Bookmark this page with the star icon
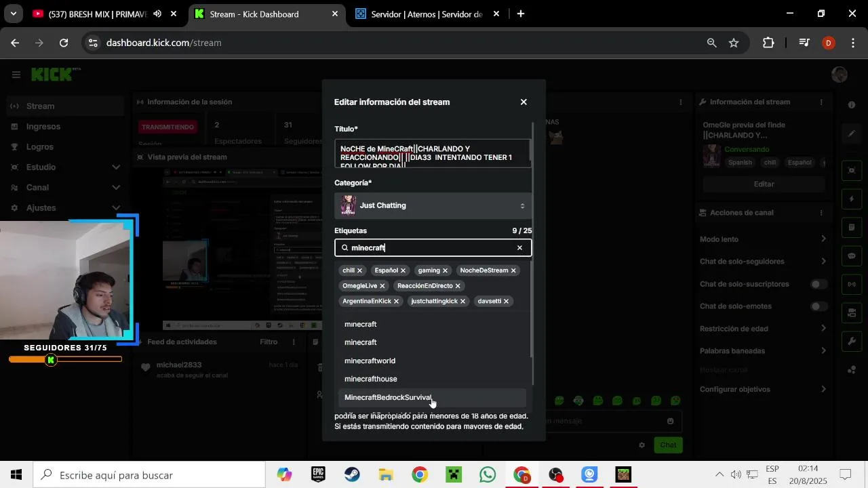 tap(734, 43)
